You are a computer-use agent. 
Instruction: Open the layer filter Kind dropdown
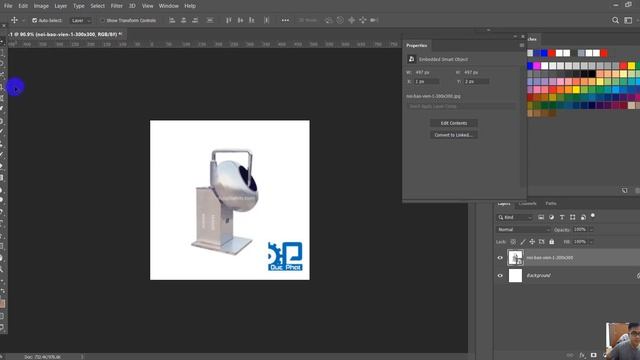pyautogui.click(x=515, y=218)
